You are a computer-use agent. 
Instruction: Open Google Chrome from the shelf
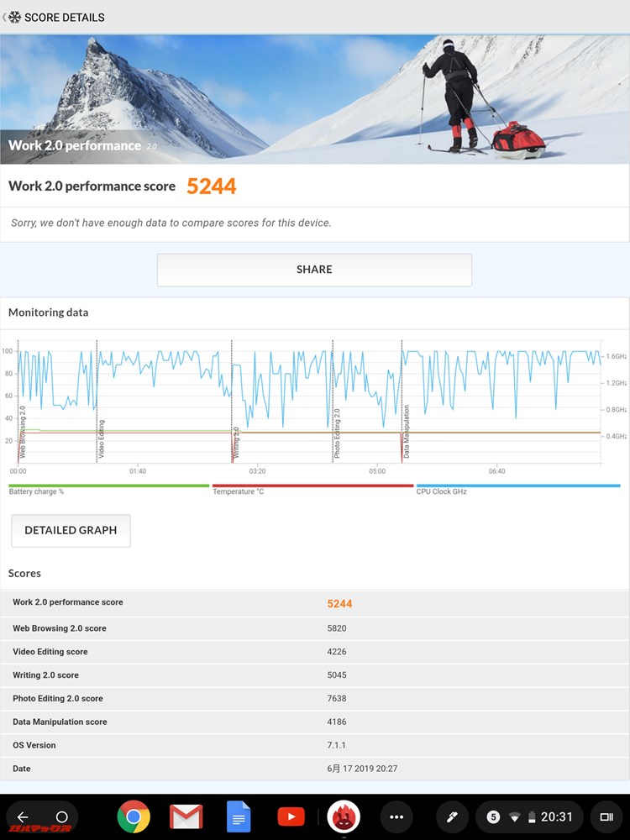pyautogui.click(x=134, y=816)
